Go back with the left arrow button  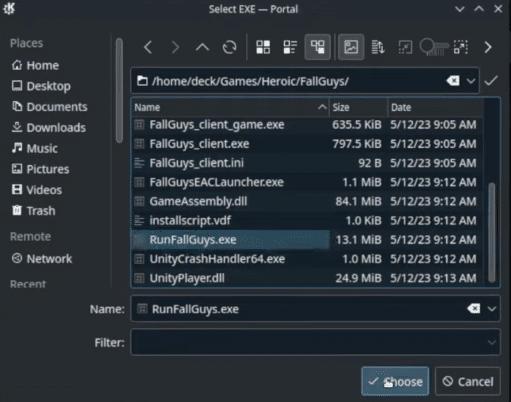(x=148, y=47)
